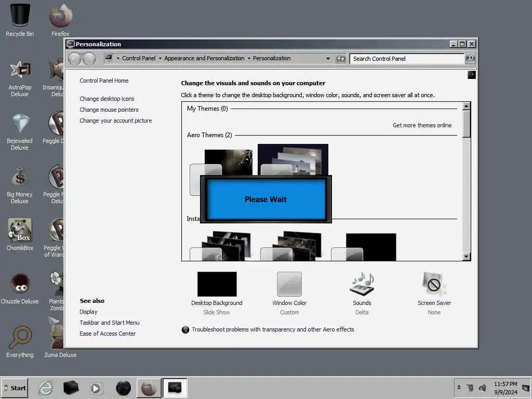Open Screen Saver settings
The width and height of the screenshot is (532, 399).
pos(434,293)
